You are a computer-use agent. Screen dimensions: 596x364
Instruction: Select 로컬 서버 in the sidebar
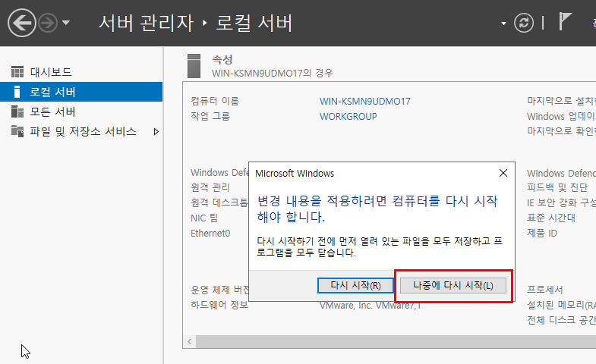coord(81,92)
